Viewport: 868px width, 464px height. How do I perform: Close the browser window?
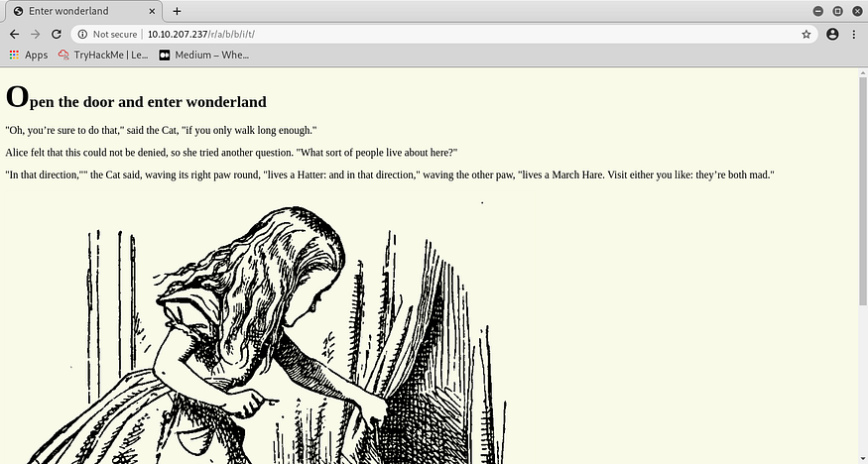[x=857, y=11]
